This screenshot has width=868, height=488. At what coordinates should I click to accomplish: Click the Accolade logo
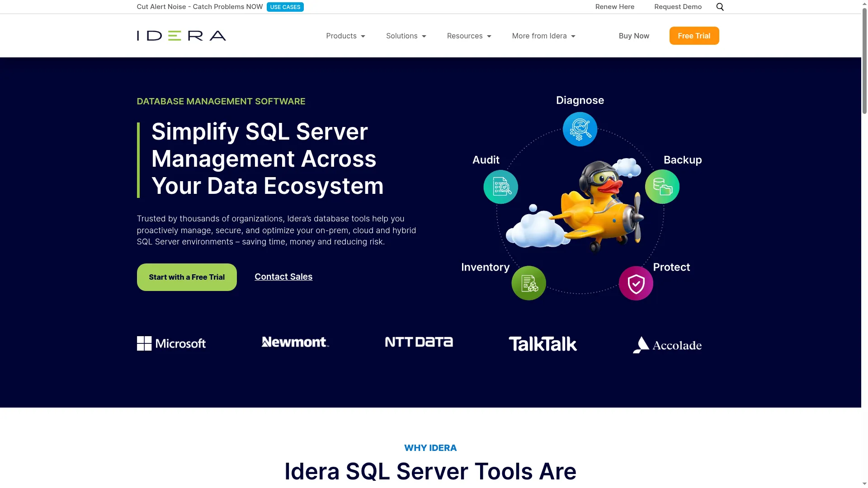667,345
